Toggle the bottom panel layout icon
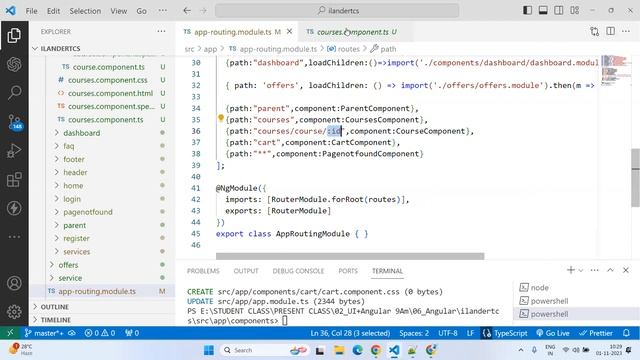The width and height of the screenshot is (640, 360). click(x=543, y=11)
